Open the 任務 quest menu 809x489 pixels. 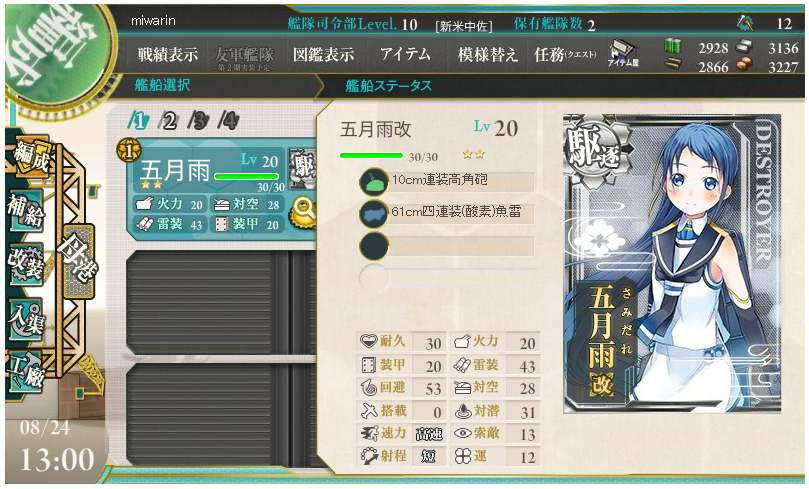565,54
